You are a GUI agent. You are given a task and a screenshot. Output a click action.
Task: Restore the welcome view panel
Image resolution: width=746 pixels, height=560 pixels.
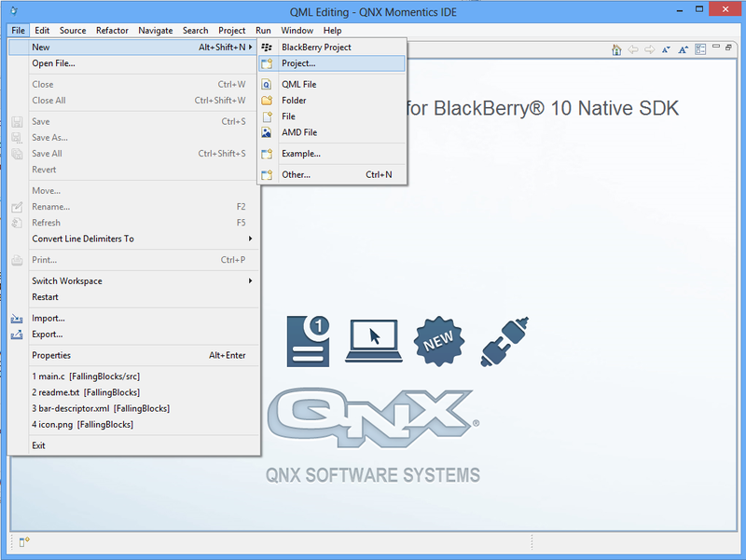tap(728, 48)
